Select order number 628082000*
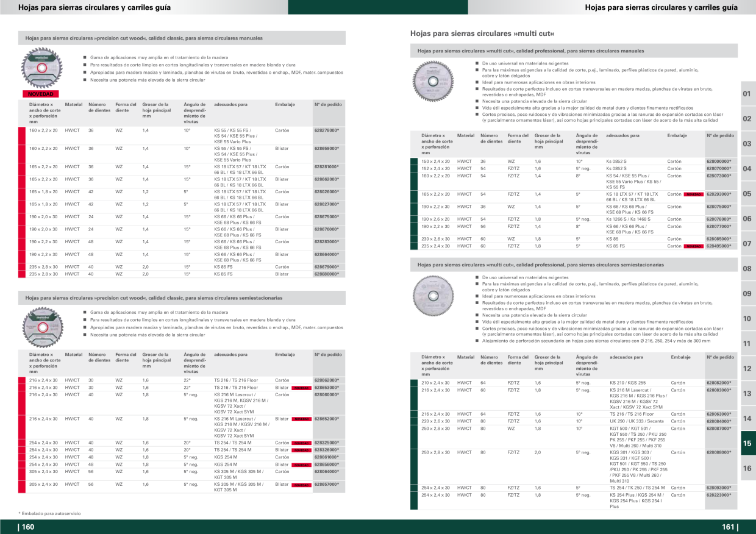Image resolution: width=756 pixels, height=534 pixels. [x=719, y=383]
